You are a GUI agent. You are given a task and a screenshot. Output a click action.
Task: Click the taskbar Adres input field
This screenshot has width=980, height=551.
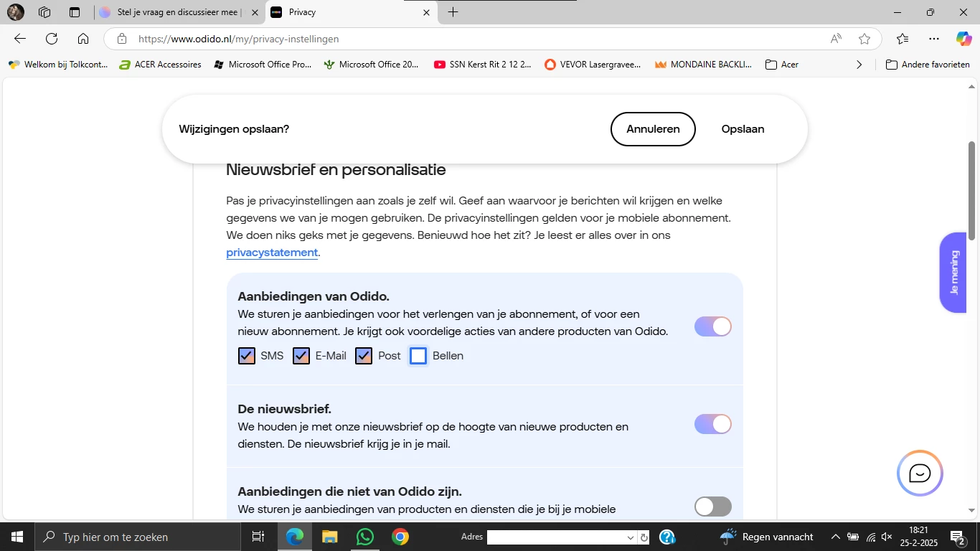555,537
